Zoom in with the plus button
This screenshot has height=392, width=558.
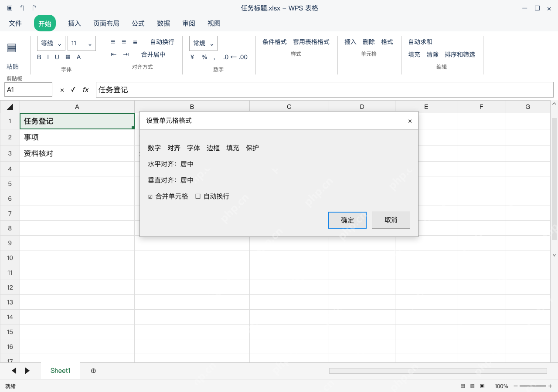pos(550,386)
